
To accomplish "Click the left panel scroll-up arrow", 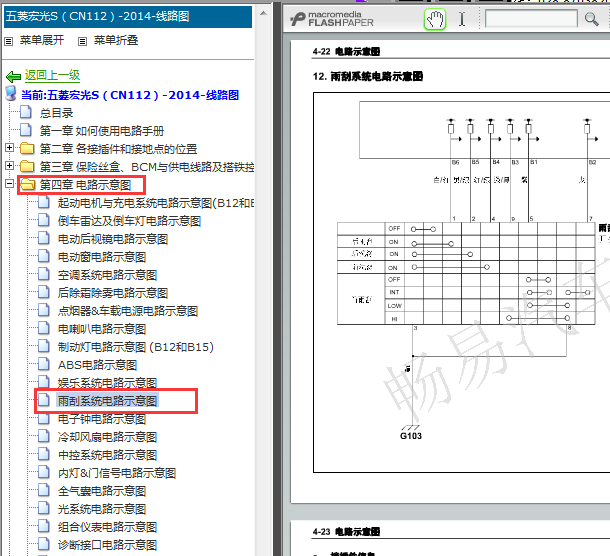I will tap(263, 14).
